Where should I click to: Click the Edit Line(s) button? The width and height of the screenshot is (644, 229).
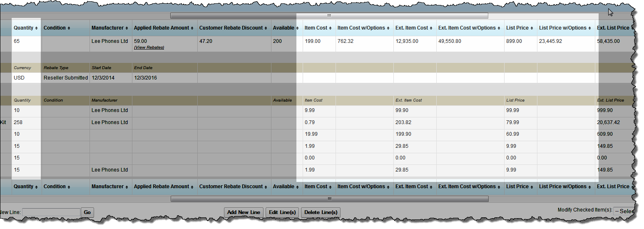(x=282, y=212)
